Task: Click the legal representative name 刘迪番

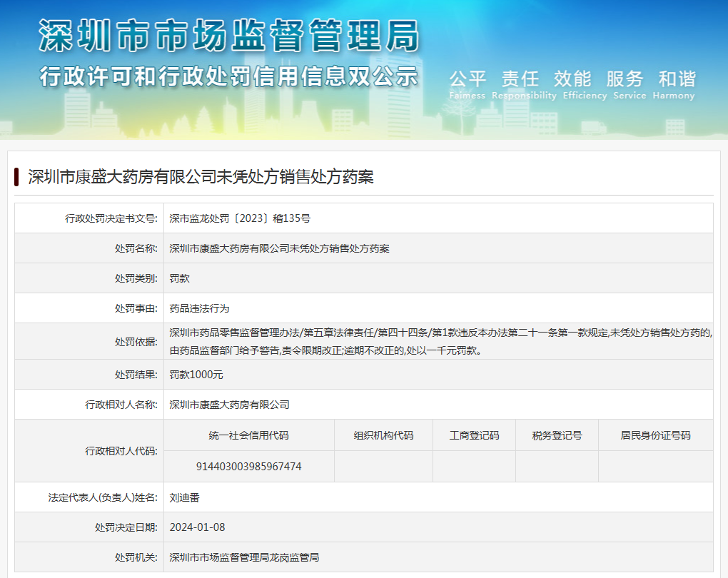Action: (x=184, y=497)
